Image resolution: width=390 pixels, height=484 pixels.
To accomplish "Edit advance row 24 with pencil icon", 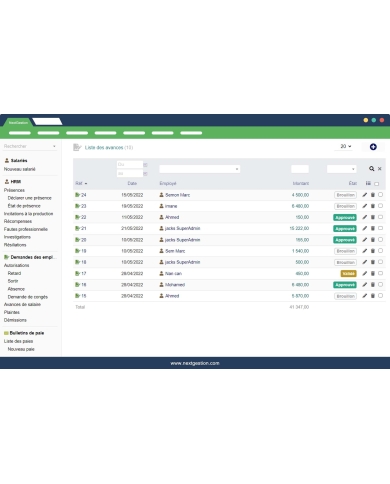I will click(365, 195).
